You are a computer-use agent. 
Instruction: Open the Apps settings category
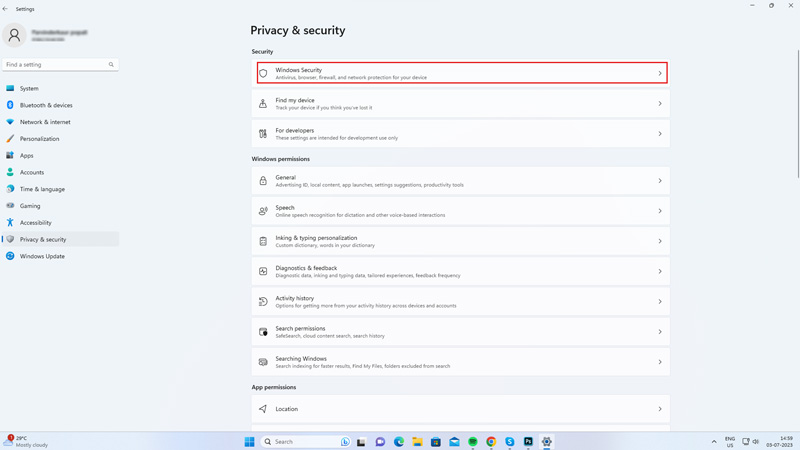click(x=60, y=156)
